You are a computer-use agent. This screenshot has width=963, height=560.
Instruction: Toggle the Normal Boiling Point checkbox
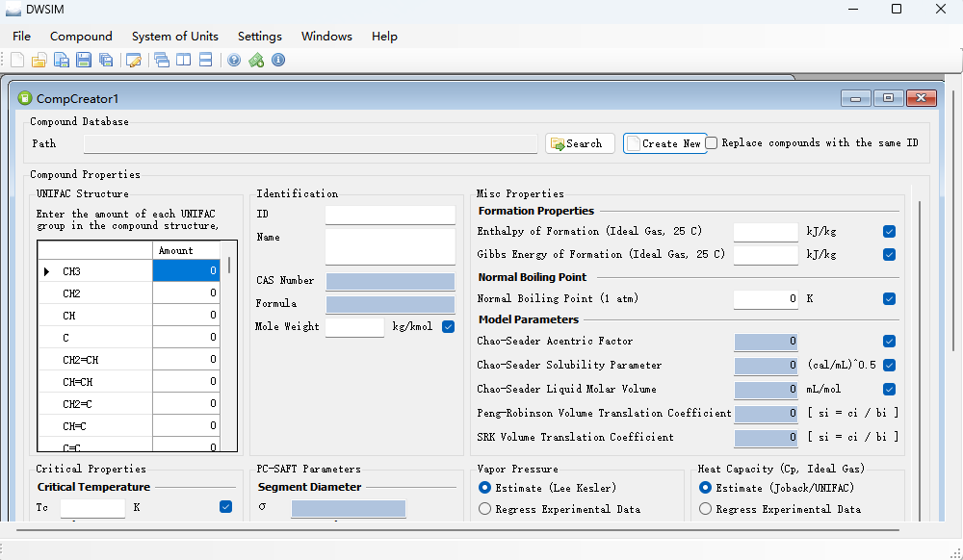[x=889, y=299]
